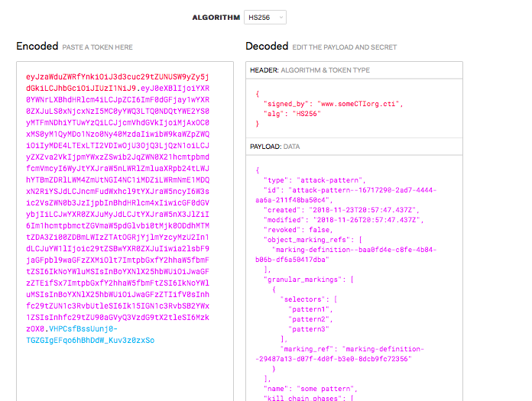Click the blue signature part of the token

(x=90, y=335)
